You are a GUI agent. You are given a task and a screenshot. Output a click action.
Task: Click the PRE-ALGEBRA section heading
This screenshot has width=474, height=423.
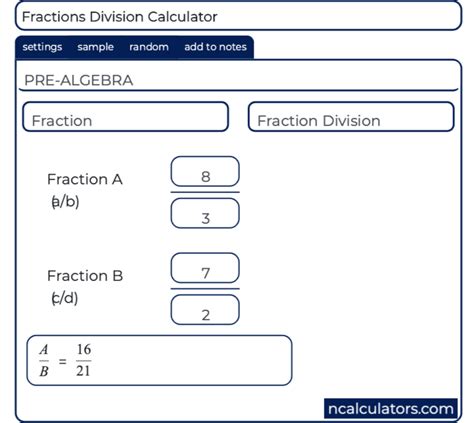[x=79, y=80]
